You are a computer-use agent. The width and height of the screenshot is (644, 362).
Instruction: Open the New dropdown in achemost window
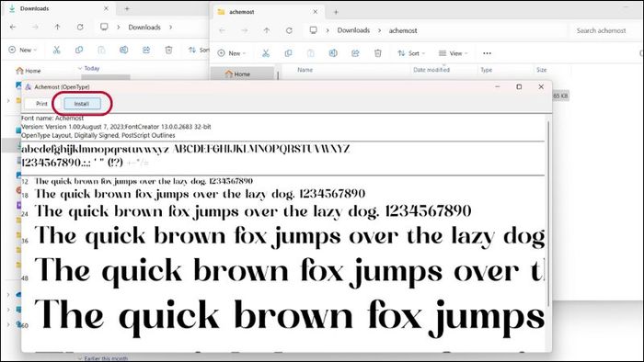point(232,53)
